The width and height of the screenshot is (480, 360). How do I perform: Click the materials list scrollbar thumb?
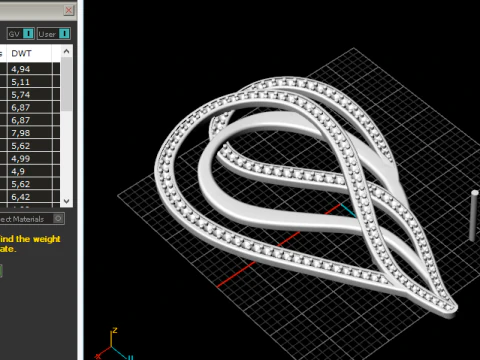coord(67,84)
